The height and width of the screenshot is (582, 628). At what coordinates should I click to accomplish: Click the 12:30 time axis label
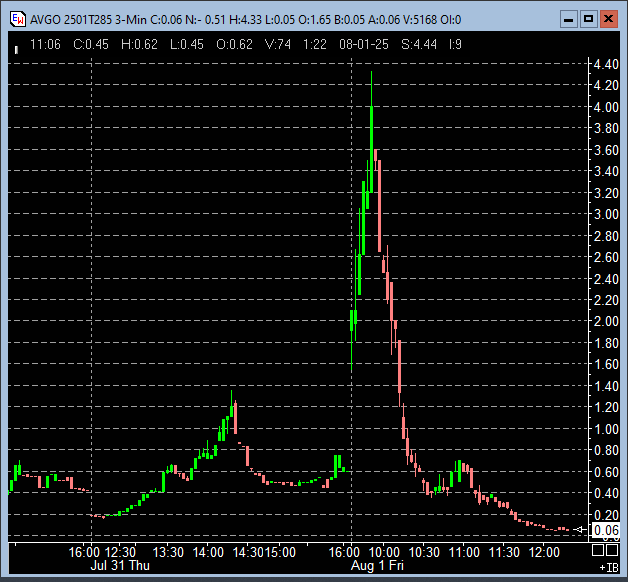(120, 552)
